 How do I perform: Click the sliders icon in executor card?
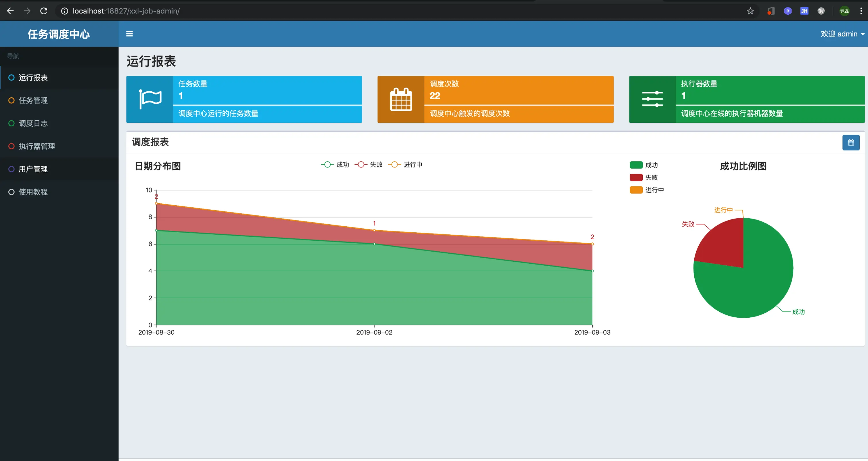coord(652,99)
